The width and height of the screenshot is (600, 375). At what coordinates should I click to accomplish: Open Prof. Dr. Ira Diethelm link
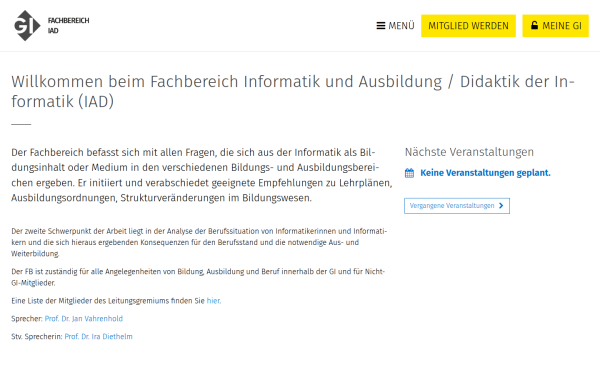click(98, 337)
